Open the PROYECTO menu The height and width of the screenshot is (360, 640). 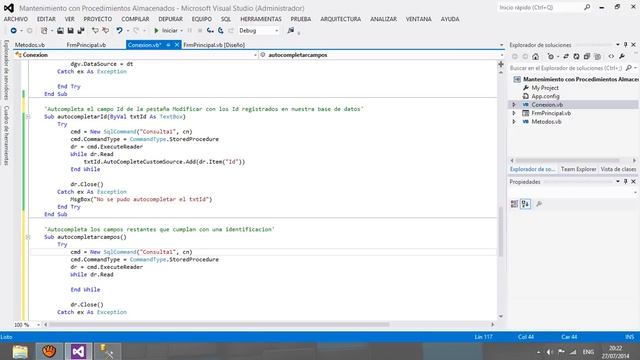tap(98, 19)
